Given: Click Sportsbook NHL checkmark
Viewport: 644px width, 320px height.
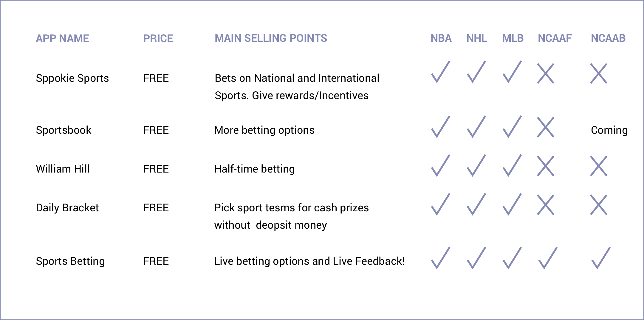Looking at the screenshot, I should pyautogui.click(x=476, y=127).
